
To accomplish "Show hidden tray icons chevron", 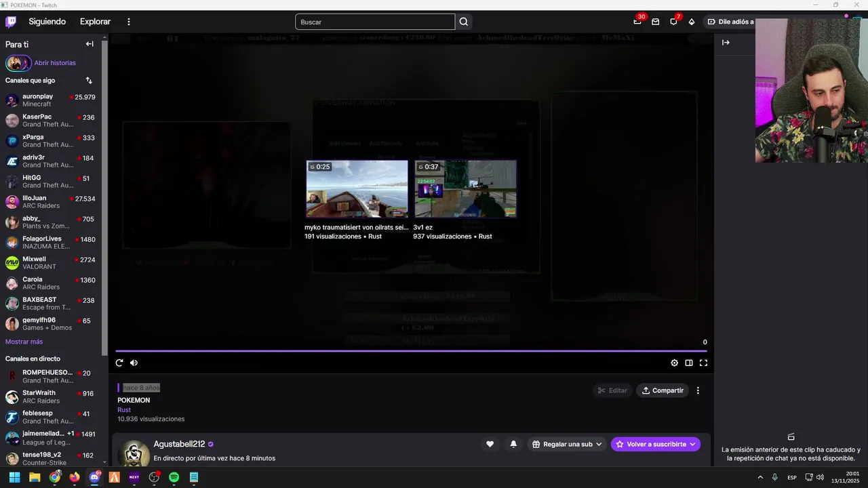I will coord(760,477).
